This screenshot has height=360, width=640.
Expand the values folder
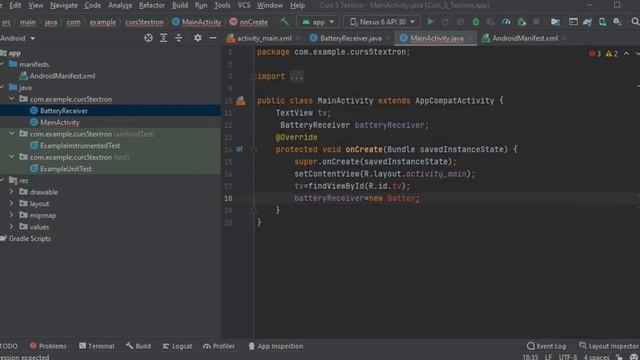coord(11,227)
